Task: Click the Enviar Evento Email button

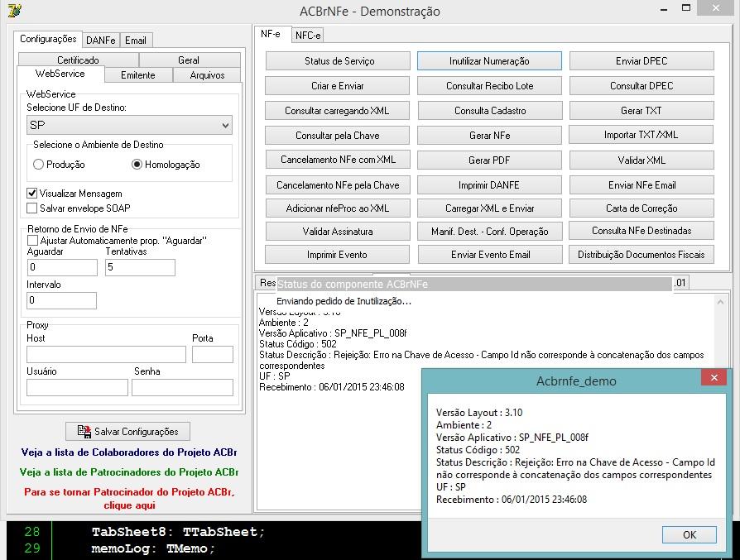Action: 490,254
